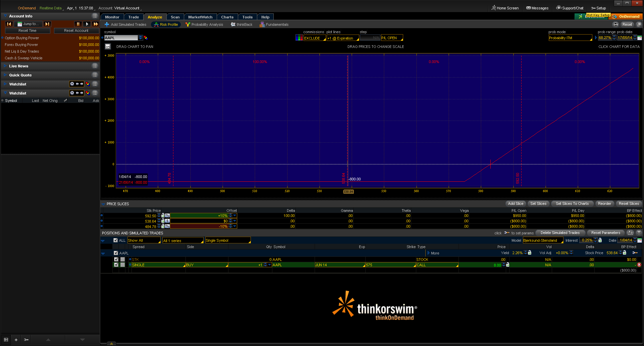Open Messages envelope
Screen dimensions: 644x346
(537, 8)
